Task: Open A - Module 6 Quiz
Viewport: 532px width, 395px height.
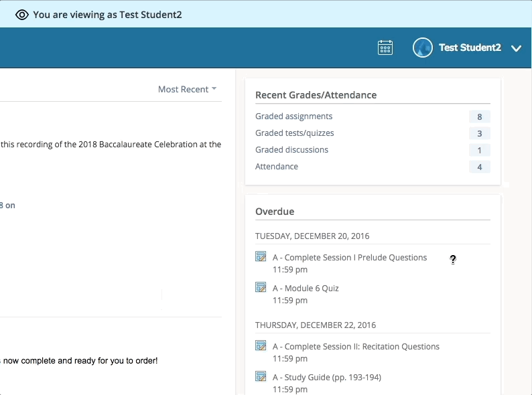Action: click(x=306, y=288)
